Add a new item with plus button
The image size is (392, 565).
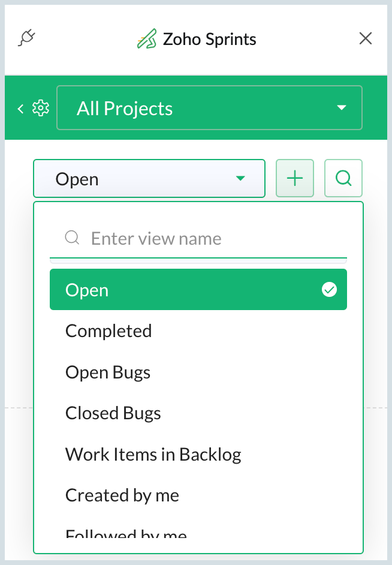295,178
